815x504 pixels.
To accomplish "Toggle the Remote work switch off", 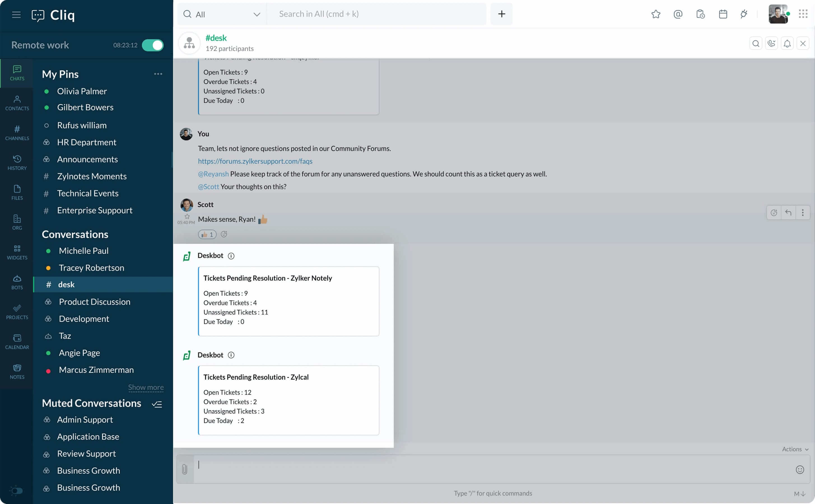I will click(153, 45).
